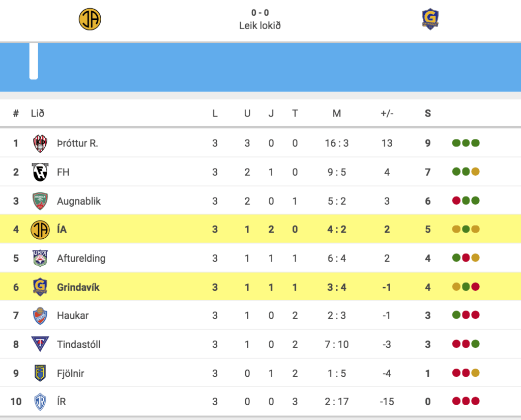Open the Þróttur R. team name
521x420 pixels.
click(x=77, y=144)
